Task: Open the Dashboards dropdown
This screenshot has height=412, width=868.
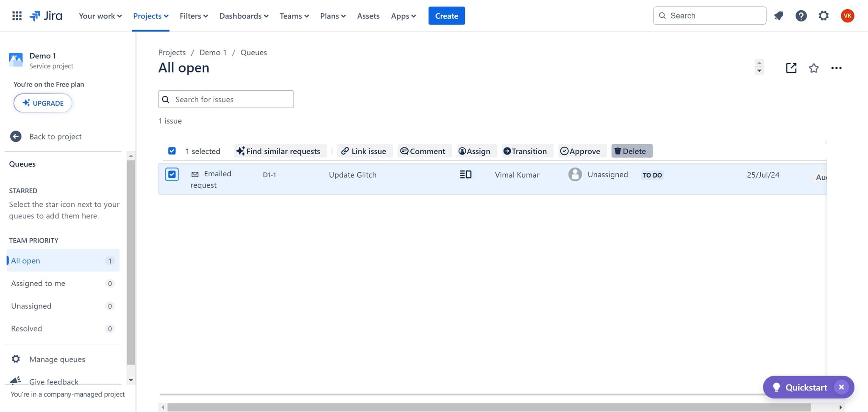Action: (244, 16)
